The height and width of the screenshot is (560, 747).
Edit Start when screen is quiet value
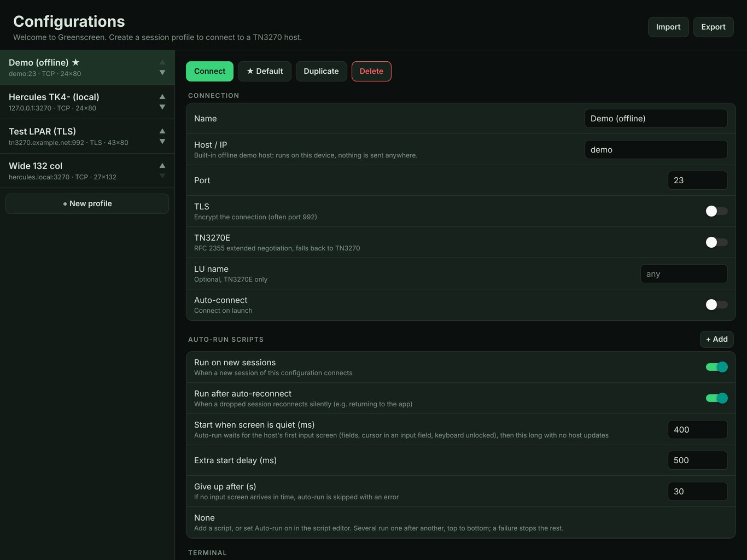[x=697, y=430]
